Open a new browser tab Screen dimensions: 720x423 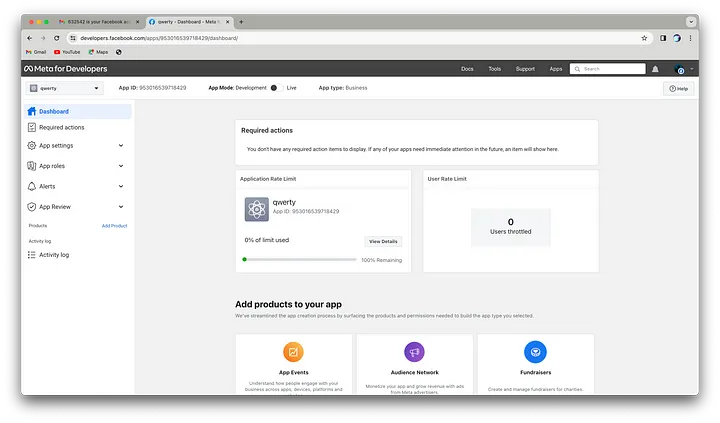(x=241, y=22)
